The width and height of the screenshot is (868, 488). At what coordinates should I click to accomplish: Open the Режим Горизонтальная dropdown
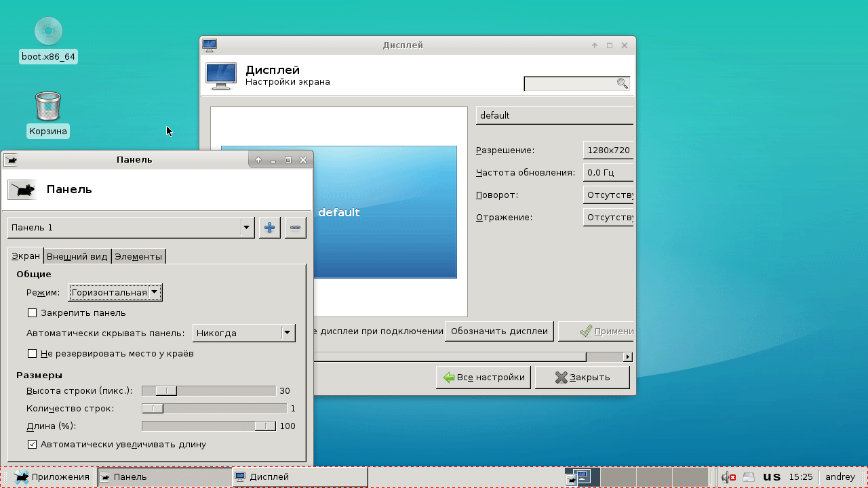(115, 293)
